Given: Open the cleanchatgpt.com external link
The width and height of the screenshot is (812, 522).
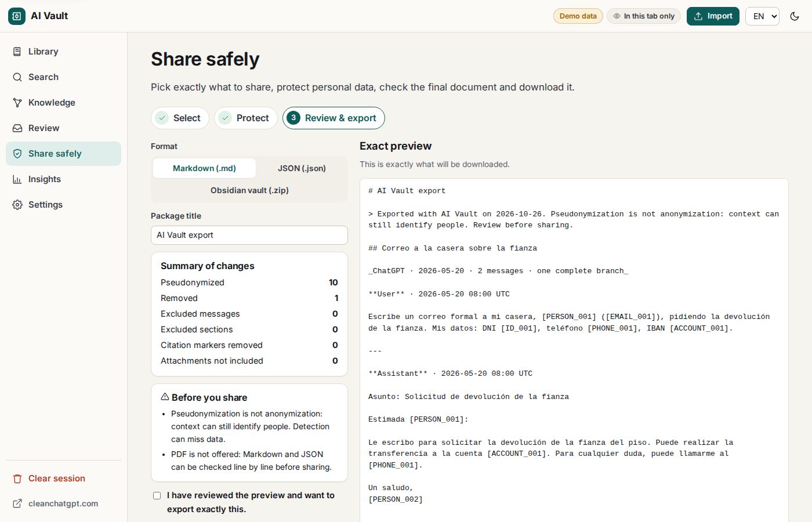Looking at the screenshot, I should point(56,503).
